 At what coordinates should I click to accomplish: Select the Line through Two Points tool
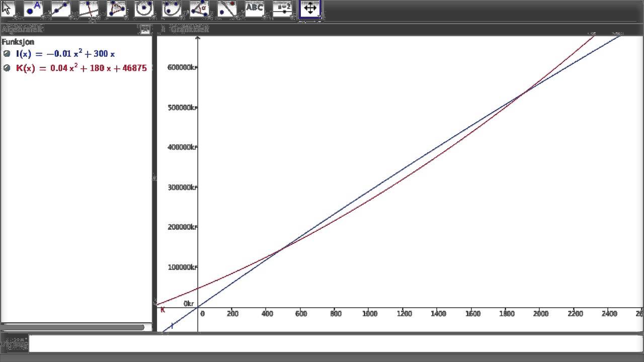(x=61, y=9)
